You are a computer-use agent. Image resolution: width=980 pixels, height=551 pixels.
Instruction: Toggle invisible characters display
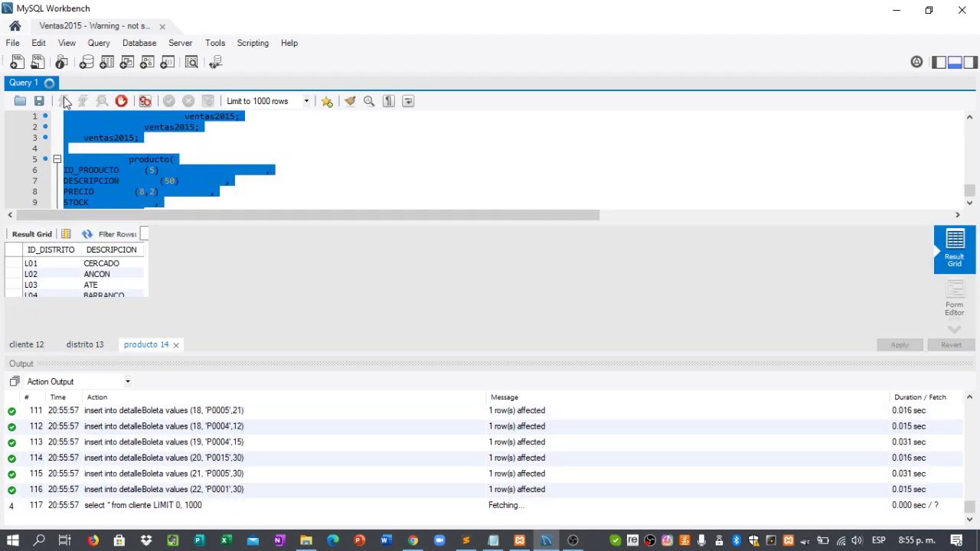pyautogui.click(x=388, y=101)
